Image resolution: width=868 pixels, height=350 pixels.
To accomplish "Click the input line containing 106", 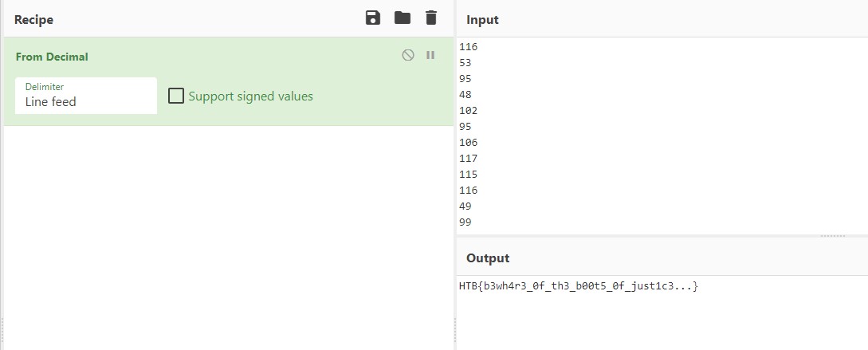I will (x=469, y=143).
